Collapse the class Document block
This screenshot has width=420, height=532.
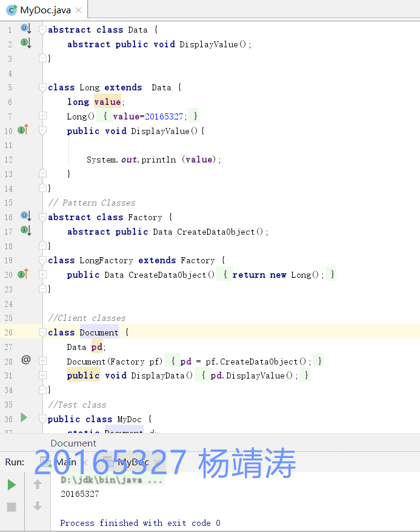click(42, 332)
